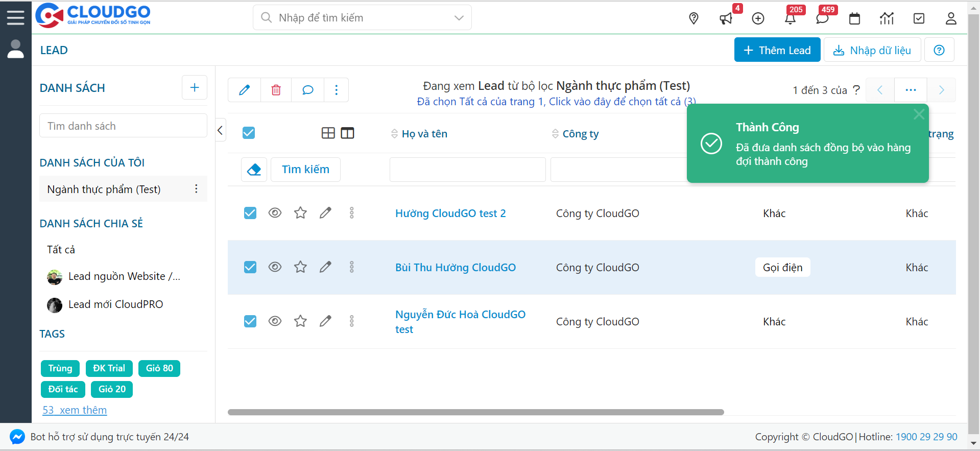Select Lead mới CloudPRO shared list
Screen dimensions: 980x451
pos(115,304)
